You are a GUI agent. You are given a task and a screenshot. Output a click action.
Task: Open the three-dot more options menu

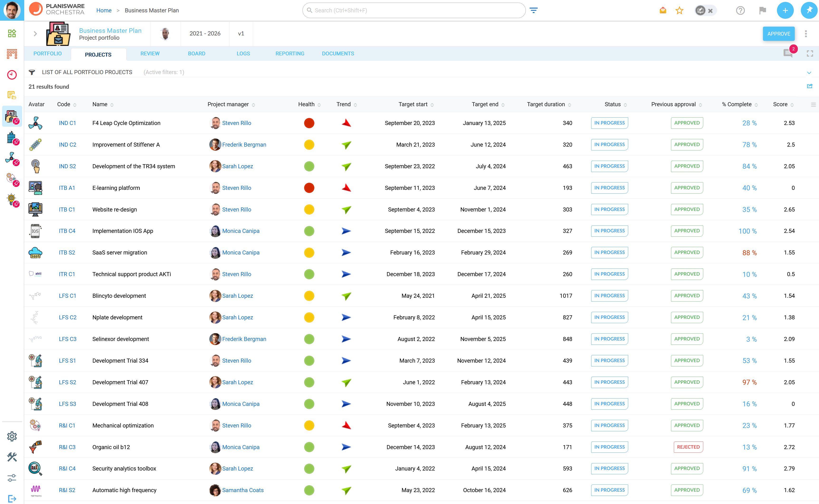click(x=806, y=34)
